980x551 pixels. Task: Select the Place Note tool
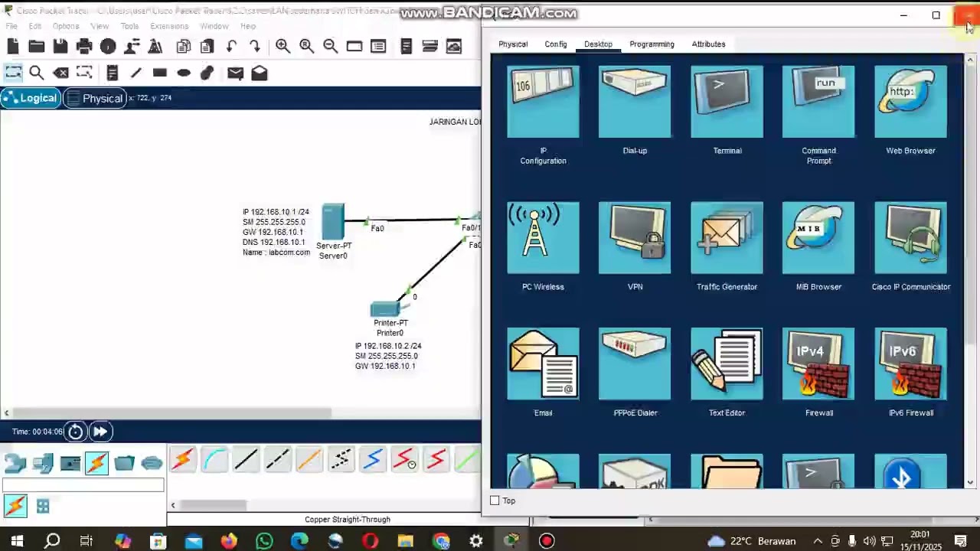point(112,73)
